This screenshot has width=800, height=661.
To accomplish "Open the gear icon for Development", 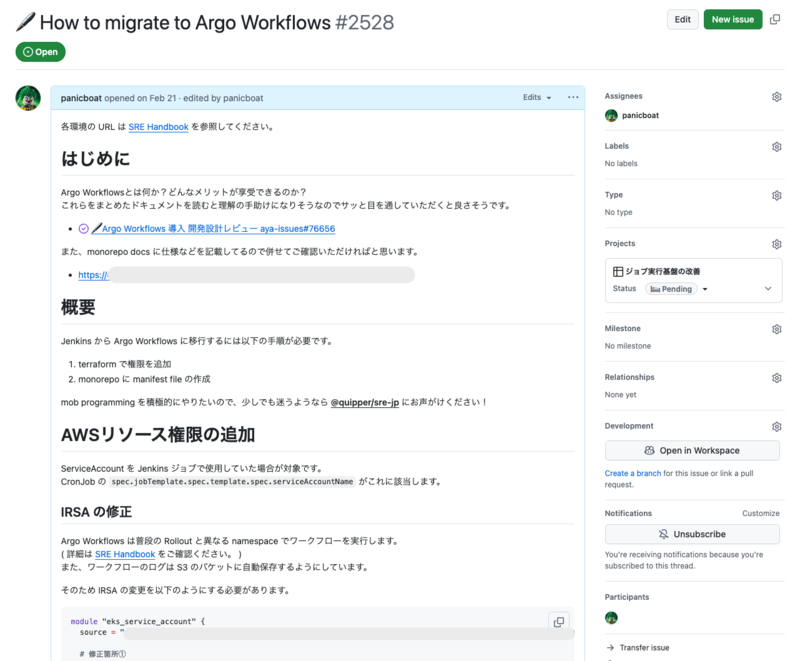I will (x=777, y=426).
